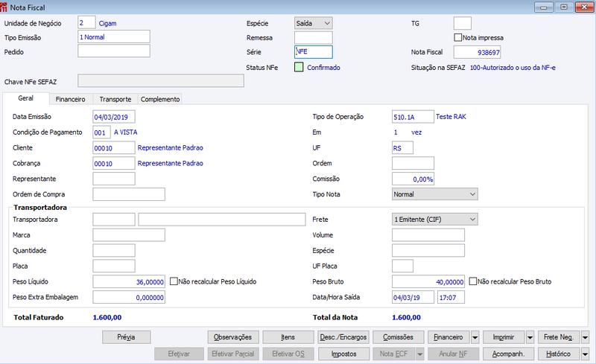This screenshot has height=364, width=596.
Task: Click the Financeiro button at bottom
Action: tap(448, 337)
